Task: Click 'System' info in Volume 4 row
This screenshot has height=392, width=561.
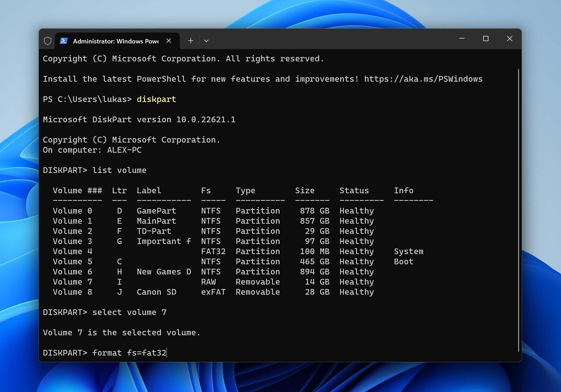Action: 409,251
